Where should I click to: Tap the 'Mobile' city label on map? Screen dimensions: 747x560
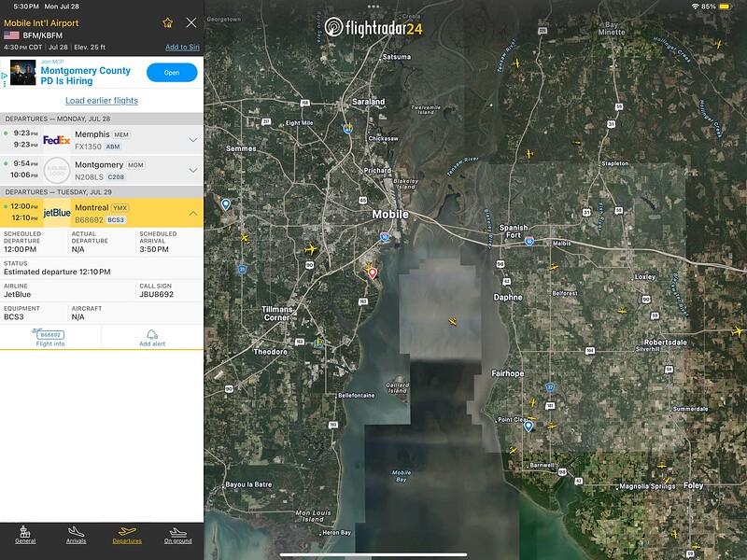390,215
